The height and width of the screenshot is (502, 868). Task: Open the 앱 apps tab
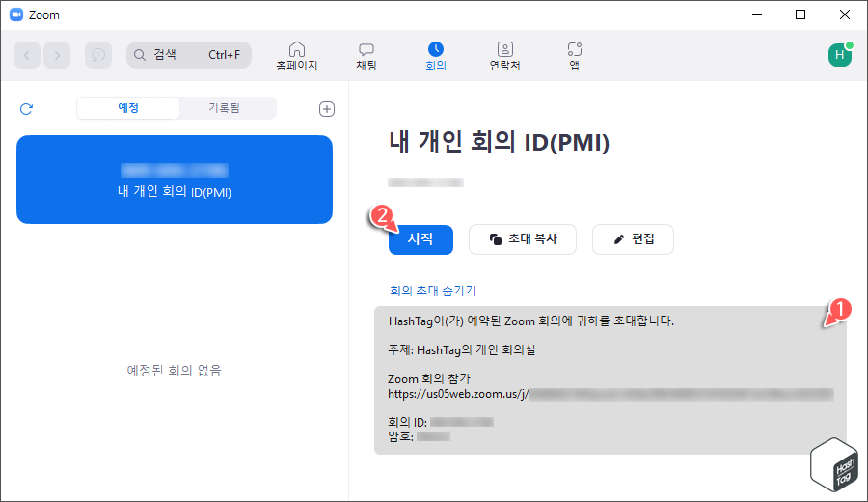[x=575, y=56]
